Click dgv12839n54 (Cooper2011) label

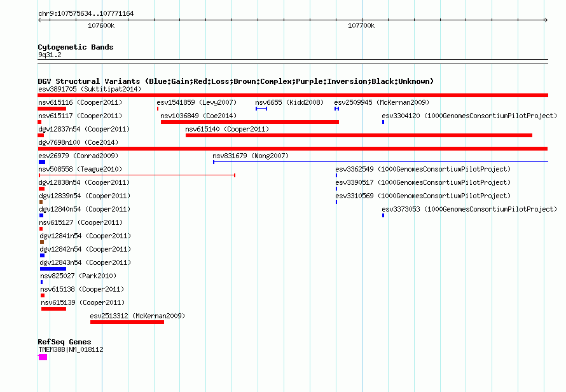85,196
